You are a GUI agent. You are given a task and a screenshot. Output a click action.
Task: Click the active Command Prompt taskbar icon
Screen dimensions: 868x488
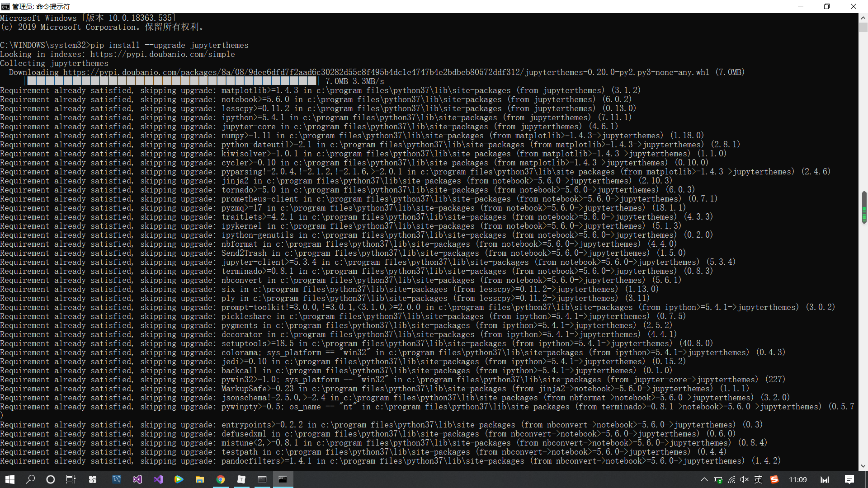point(283,479)
